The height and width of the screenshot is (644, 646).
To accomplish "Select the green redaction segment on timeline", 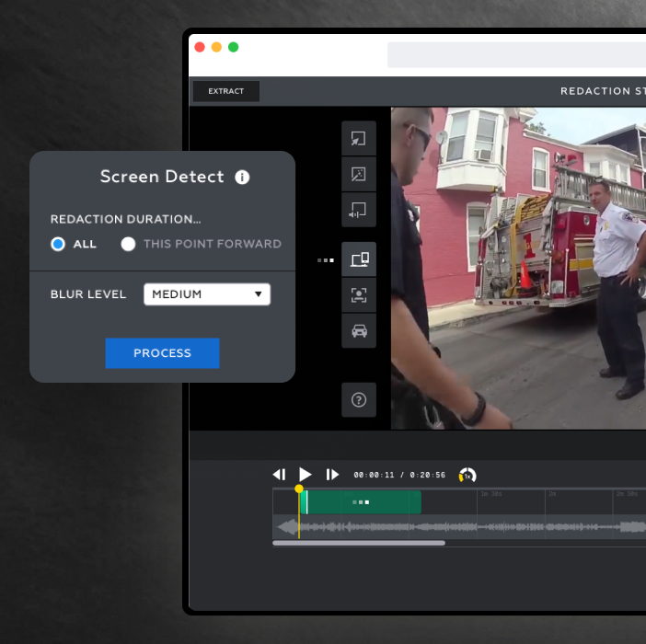I will pyautogui.click(x=361, y=502).
